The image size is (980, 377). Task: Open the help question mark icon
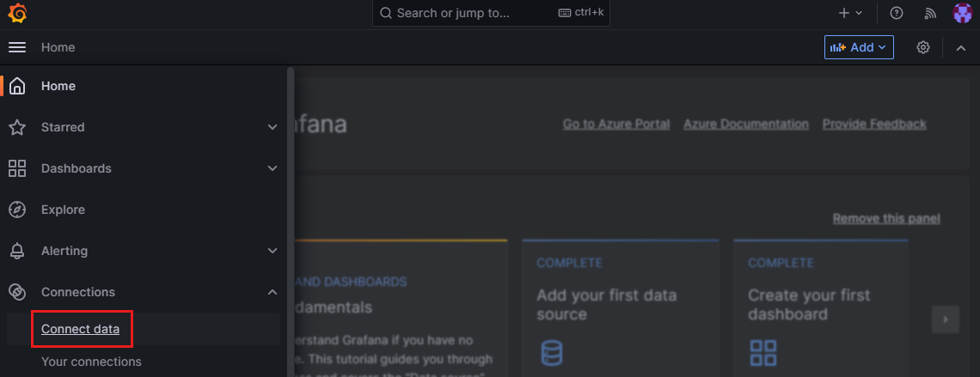tap(897, 13)
